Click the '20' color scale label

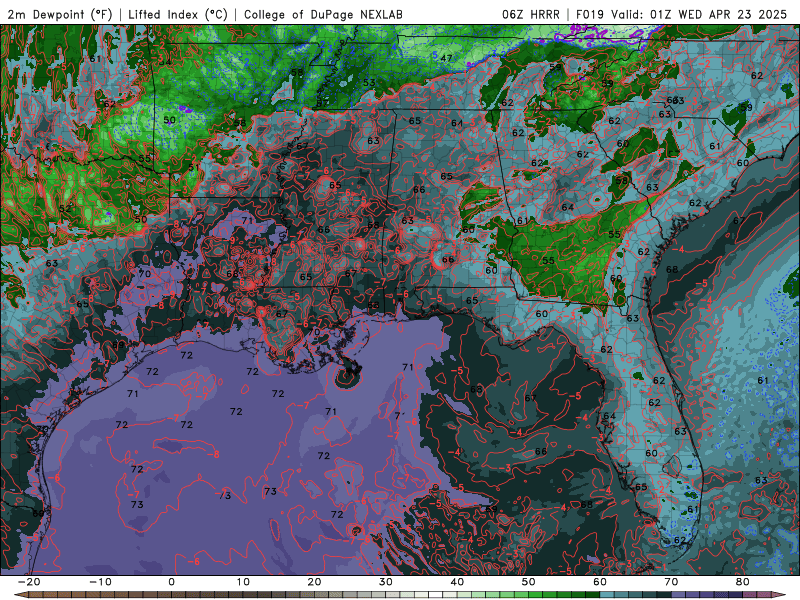point(314,582)
